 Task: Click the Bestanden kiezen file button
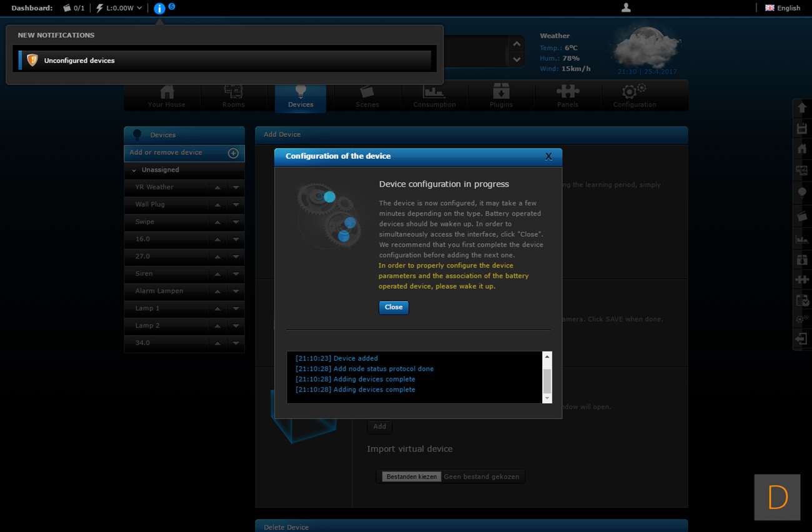[412, 476]
